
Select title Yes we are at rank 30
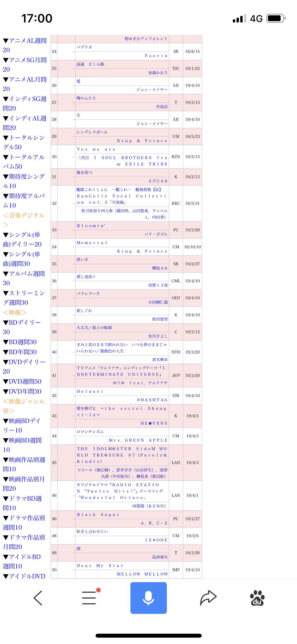pos(96,149)
